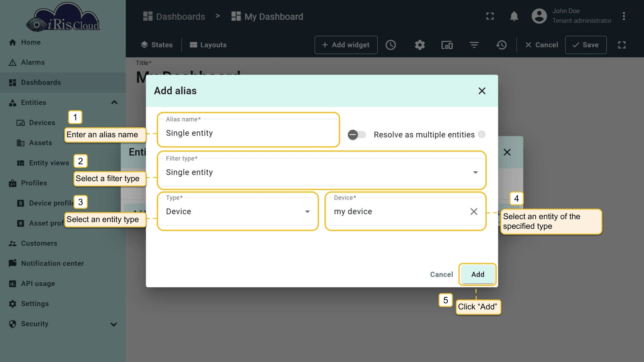This screenshot has height=362, width=644.
Task: Clear the 'my device' selection X
Action: coord(474,212)
